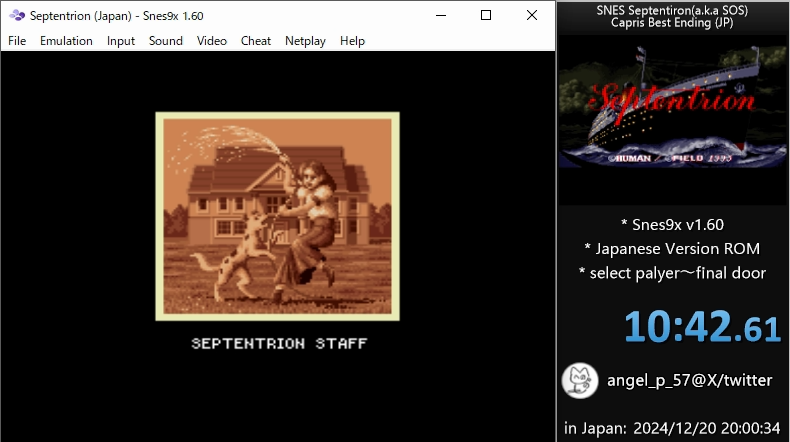The height and width of the screenshot is (442, 790).
Task: Open the Video menu
Action: tap(212, 41)
